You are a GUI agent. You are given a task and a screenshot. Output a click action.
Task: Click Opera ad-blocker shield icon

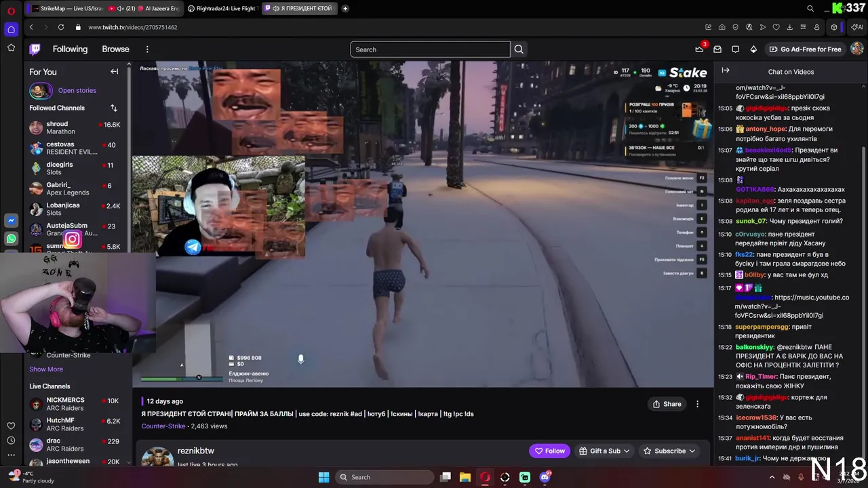(x=736, y=27)
